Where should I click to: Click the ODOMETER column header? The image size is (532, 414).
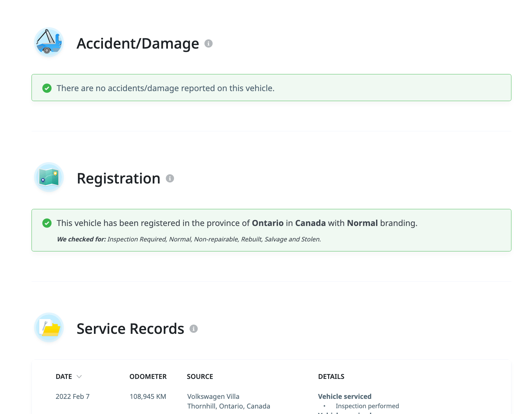pyautogui.click(x=148, y=377)
